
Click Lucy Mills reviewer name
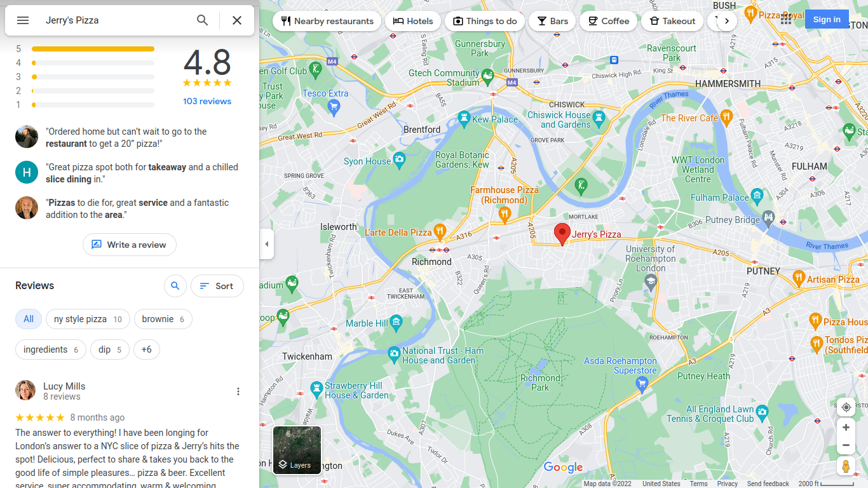pyautogui.click(x=64, y=386)
